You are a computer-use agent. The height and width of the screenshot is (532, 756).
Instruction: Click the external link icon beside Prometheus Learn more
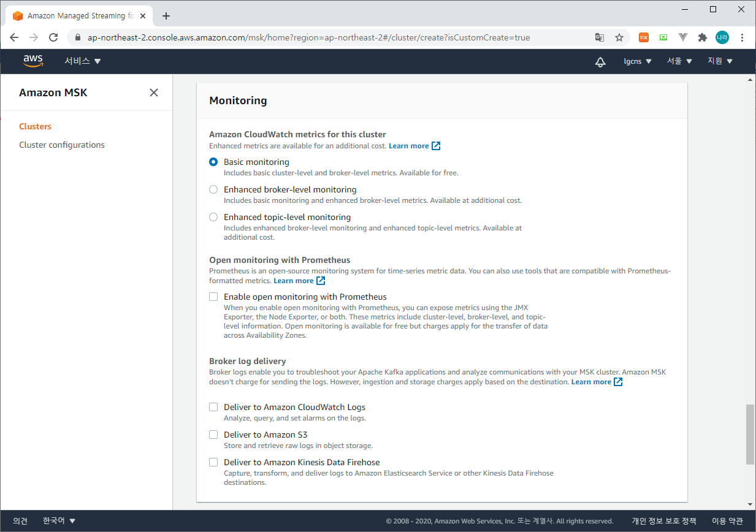coord(321,281)
